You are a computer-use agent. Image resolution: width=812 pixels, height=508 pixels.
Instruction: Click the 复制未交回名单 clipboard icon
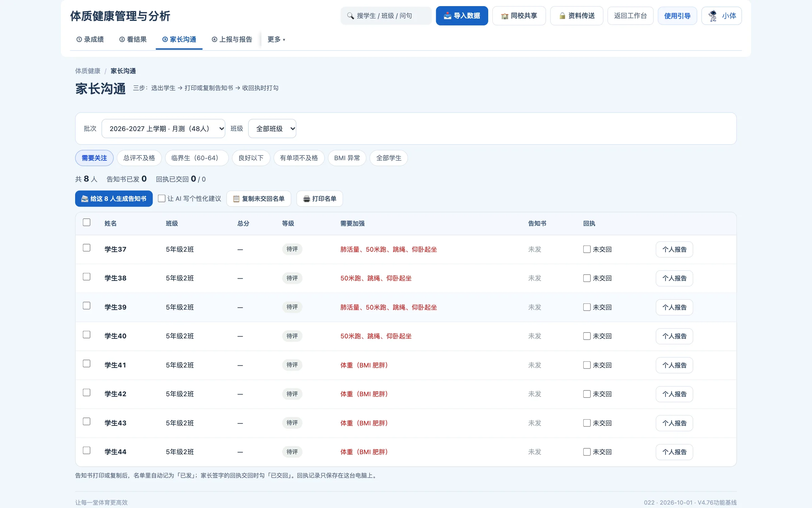point(236,199)
